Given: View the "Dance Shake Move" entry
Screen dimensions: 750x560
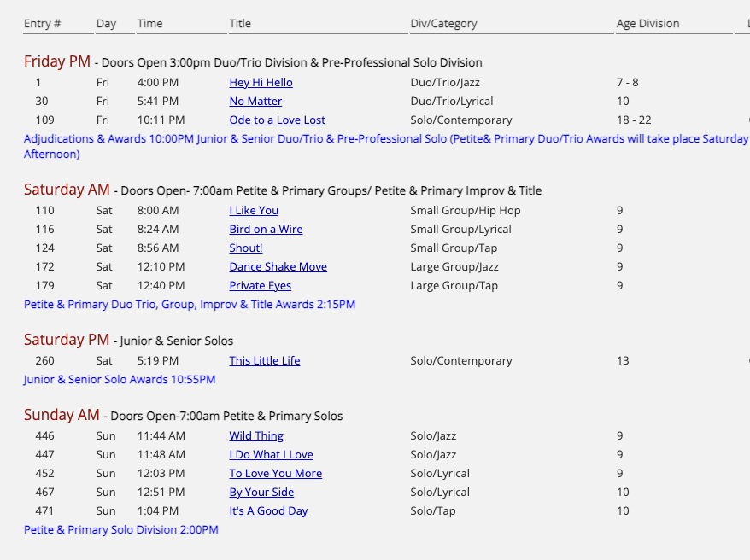Looking at the screenshot, I should 278,266.
